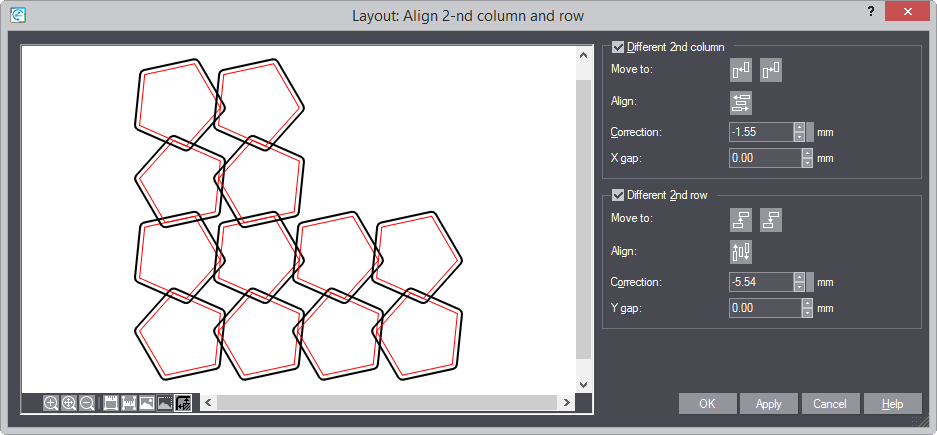Toggle the dimension ruler icon with handles
This screenshot has height=435, width=937.
[128, 403]
